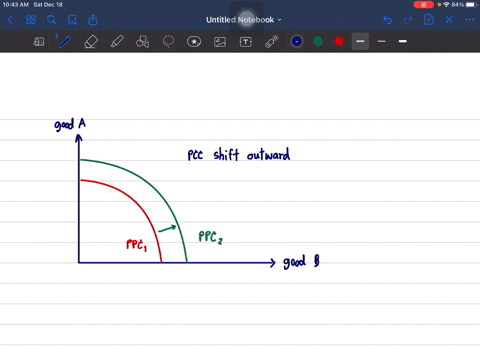
Task: Tap the handwritten 'PCC shift outward' note
Action: click(x=239, y=155)
